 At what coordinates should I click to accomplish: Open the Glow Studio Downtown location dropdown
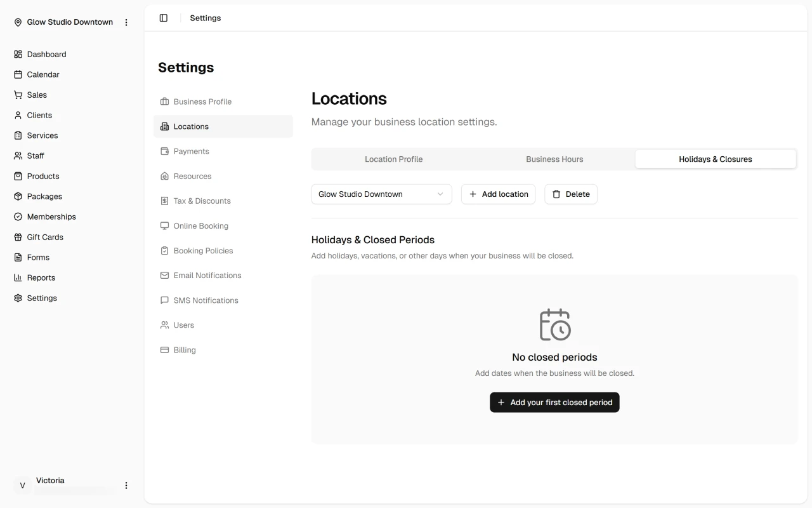click(x=381, y=194)
